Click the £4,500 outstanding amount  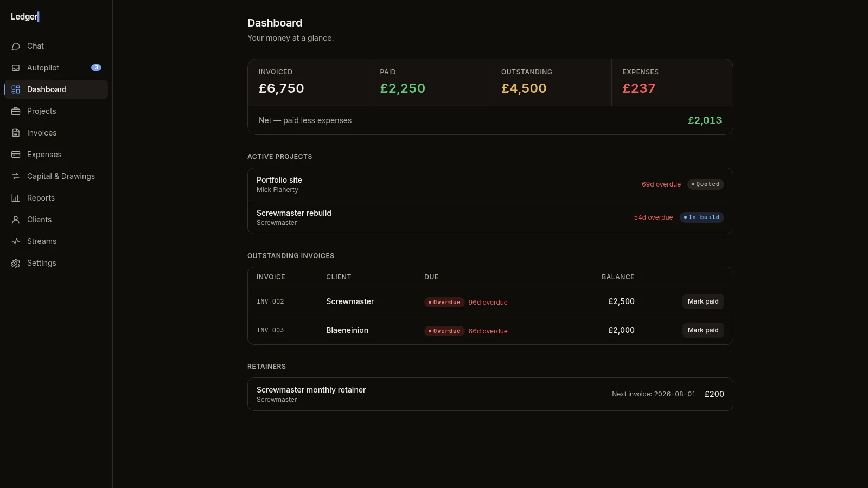click(524, 88)
